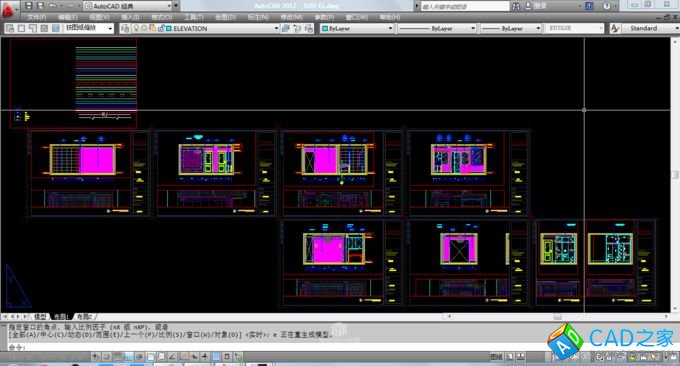Open the ByLayer color control swatch
Image resolution: width=680 pixels, height=366 pixels.
(356, 28)
